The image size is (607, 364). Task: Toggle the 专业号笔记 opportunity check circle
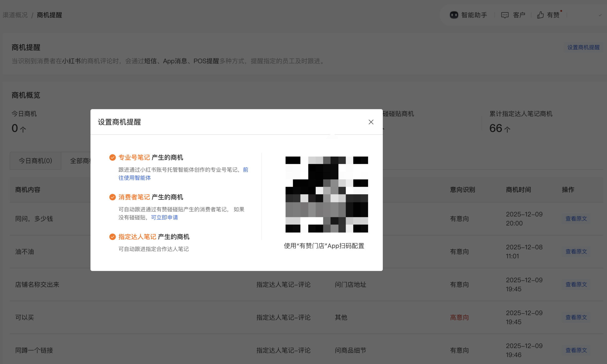click(x=112, y=157)
